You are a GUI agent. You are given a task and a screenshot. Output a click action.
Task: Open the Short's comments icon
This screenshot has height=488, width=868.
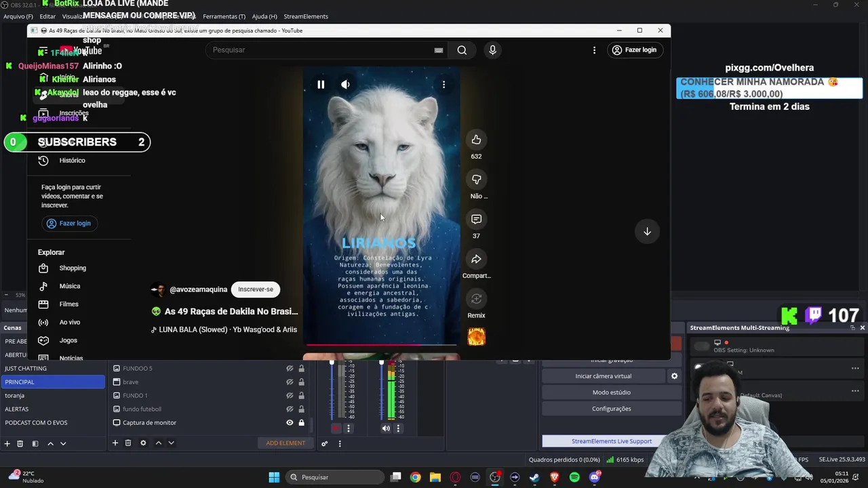476,219
